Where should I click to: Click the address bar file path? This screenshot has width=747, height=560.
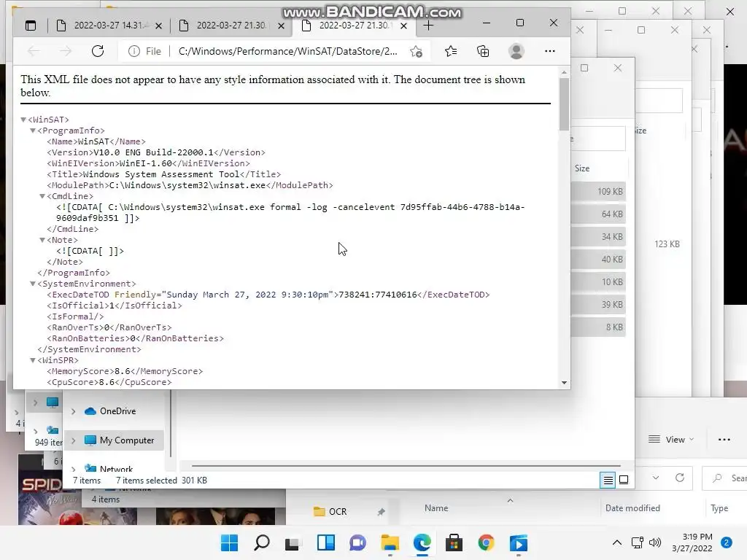(287, 51)
